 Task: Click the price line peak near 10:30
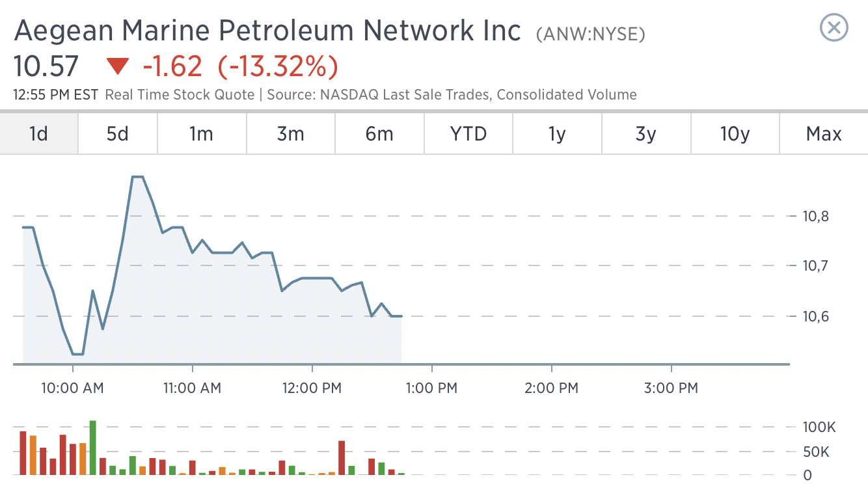[x=137, y=177]
